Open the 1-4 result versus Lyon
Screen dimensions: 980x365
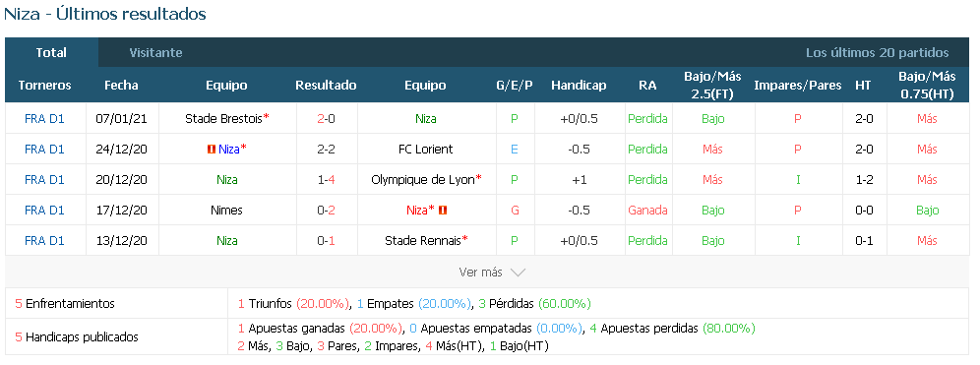click(326, 179)
